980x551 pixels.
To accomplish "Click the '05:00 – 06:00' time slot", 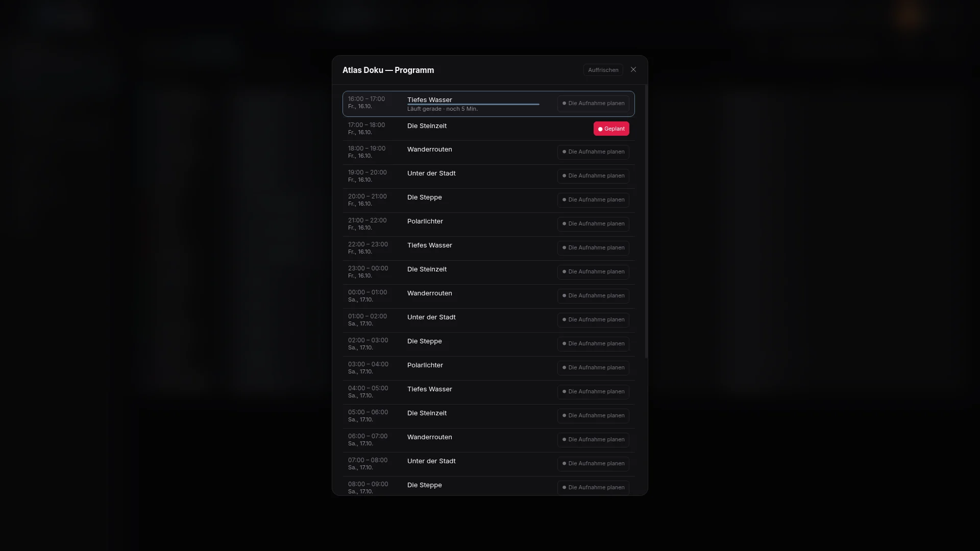I will pyautogui.click(x=368, y=412).
